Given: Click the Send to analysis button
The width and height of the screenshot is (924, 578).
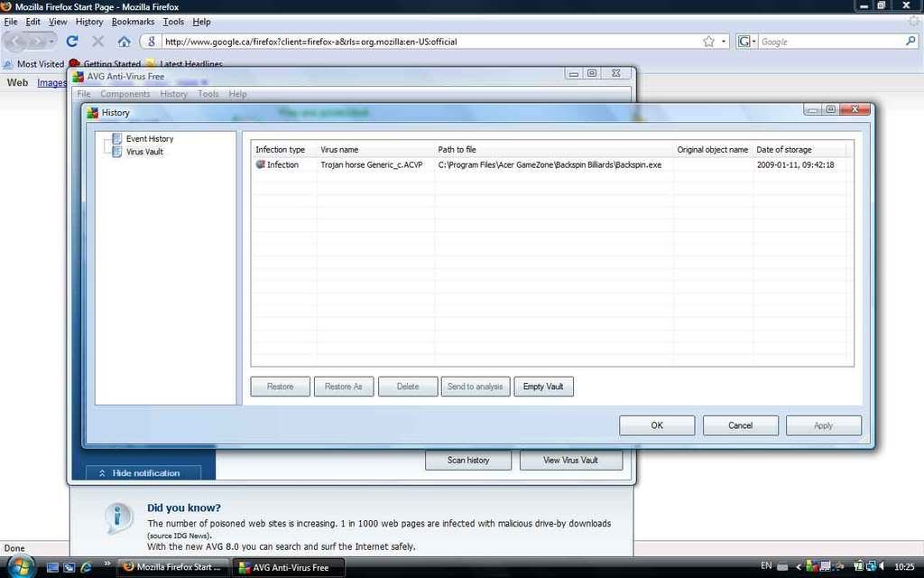Looking at the screenshot, I should coord(475,387).
